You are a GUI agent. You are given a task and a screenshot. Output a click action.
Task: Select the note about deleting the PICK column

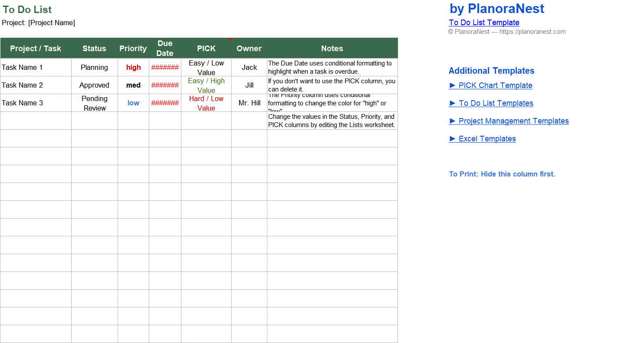(x=332, y=85)
